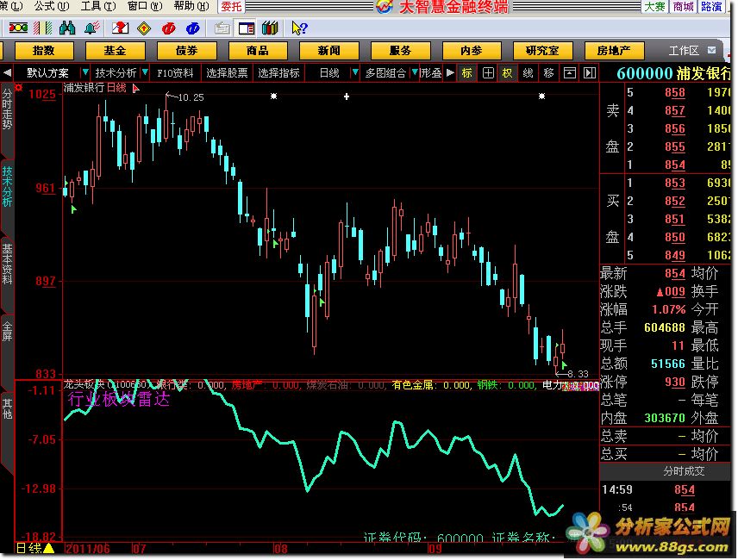738x560 pixels.
Task: Toggle the window layout panel icon
Action: coord(247,28)
